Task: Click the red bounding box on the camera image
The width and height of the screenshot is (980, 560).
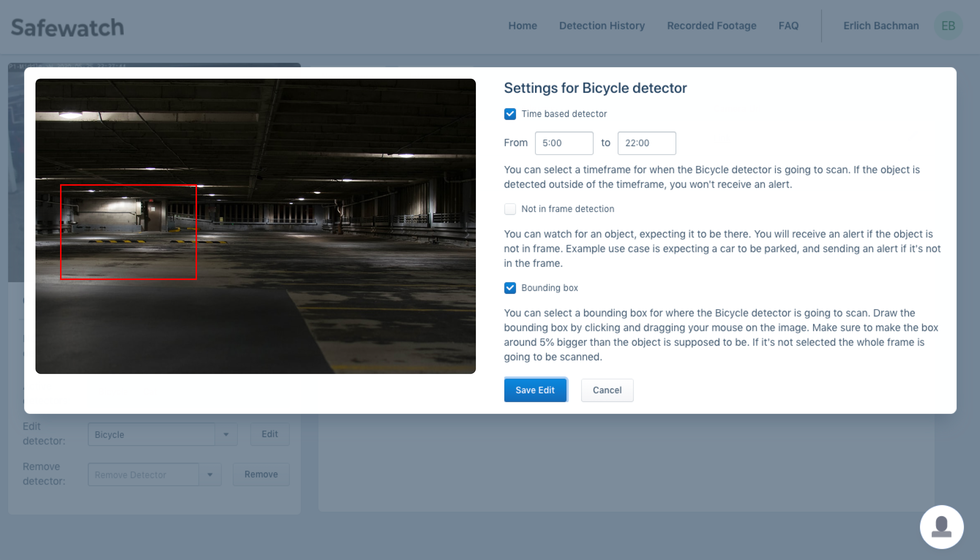Action: [x=128, y=232]
